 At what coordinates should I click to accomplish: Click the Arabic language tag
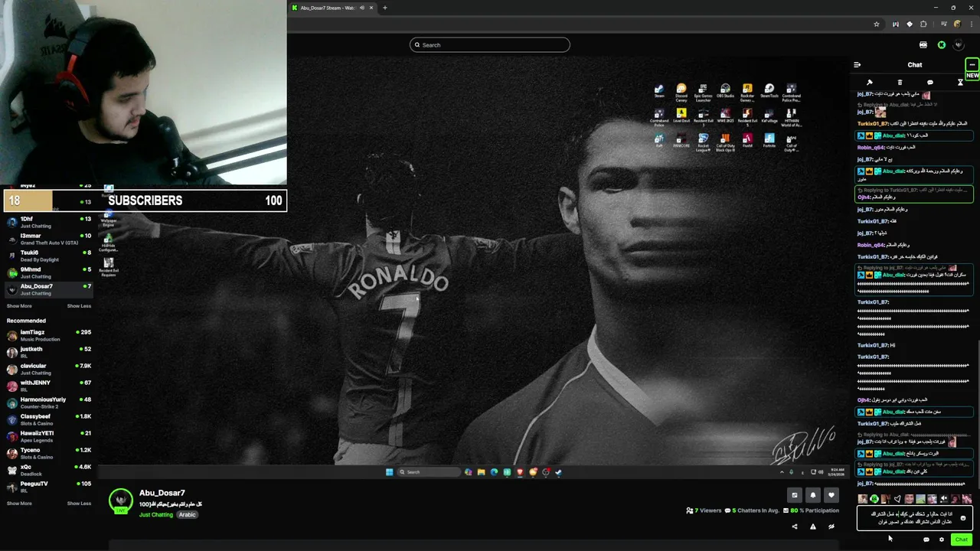pos(188,515)
